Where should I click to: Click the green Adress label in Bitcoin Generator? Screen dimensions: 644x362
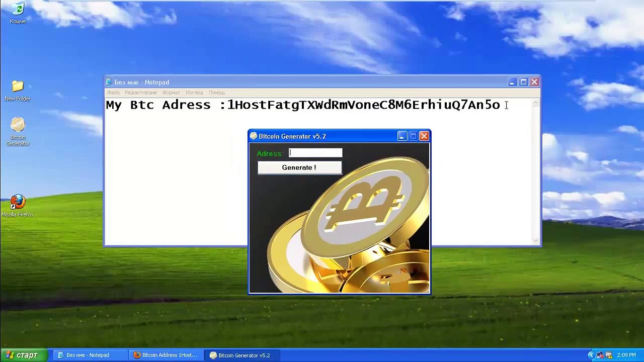(269, 153)
